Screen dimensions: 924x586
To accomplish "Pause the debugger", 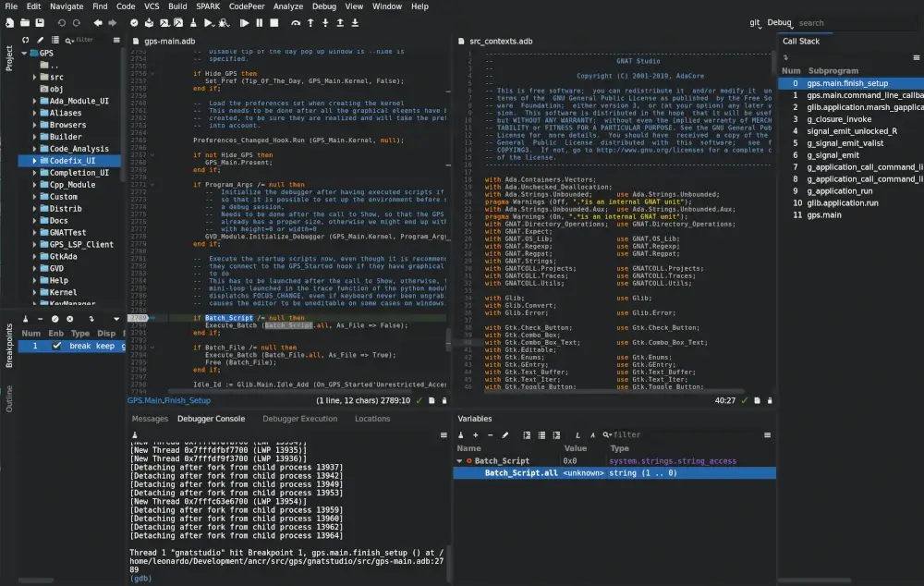I will [x=260, y=23].
